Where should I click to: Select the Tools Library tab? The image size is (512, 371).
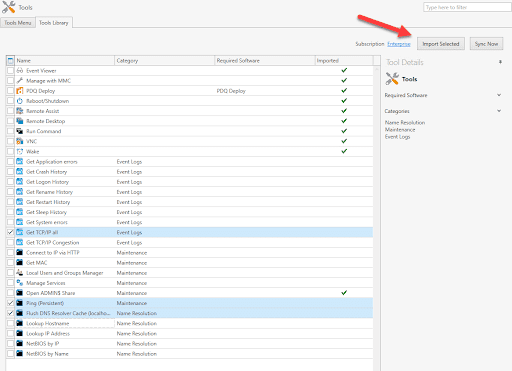coord(54,23)
